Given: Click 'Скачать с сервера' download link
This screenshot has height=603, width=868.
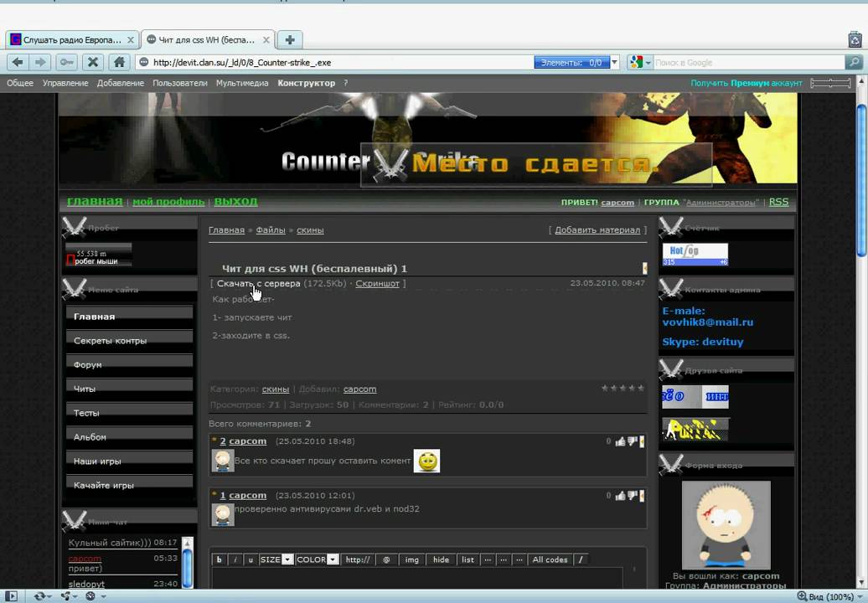Looking at the screenshot, I should [259, 283].
